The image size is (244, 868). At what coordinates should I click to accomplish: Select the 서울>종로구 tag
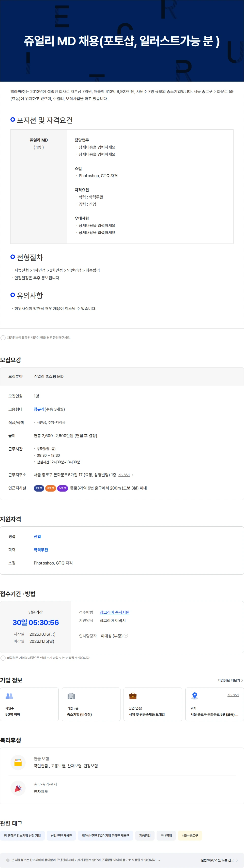tap(190, 836)
